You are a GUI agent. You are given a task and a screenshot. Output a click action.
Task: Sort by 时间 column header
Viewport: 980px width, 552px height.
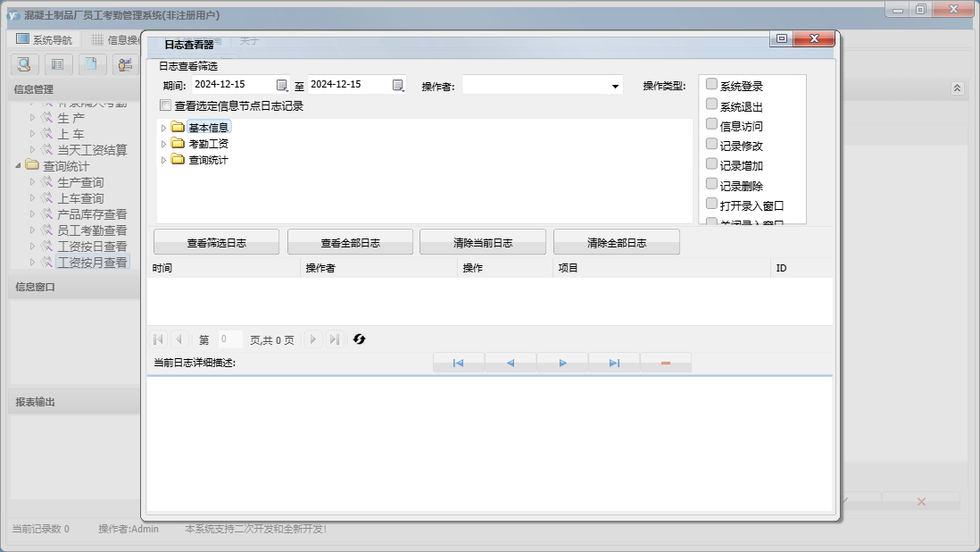click(x=224, y=268)
